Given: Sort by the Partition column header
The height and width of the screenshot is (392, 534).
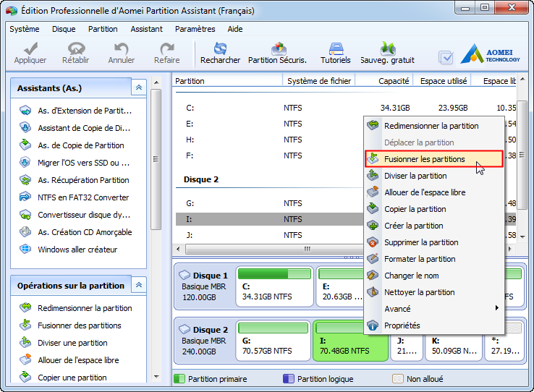Looking at the screenshot, I should click(x=227, y=81).
